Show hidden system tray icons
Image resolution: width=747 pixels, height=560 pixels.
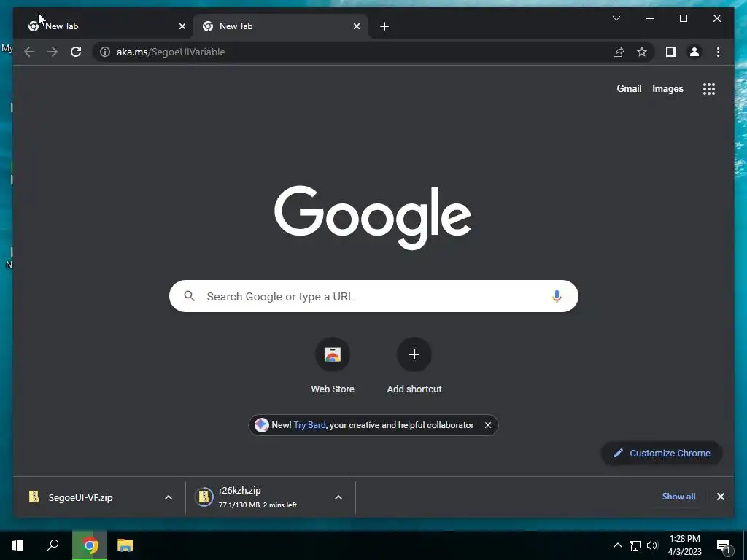click(x=617, y=545)
